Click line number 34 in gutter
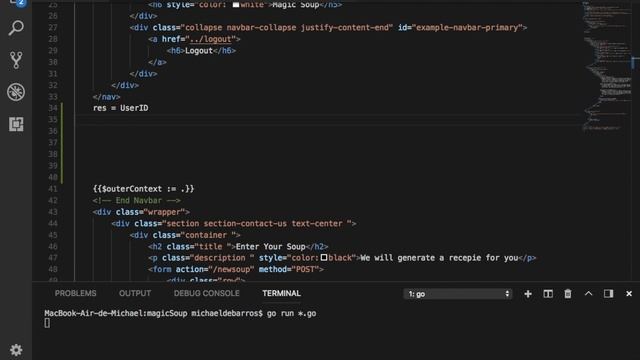The width and height of the screenshot is (640, 360). [53, 108]
